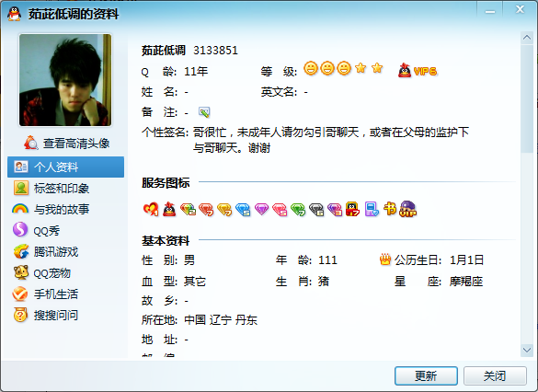
Task: Click the purple VIP hat service icon
Action: point(407,209)
